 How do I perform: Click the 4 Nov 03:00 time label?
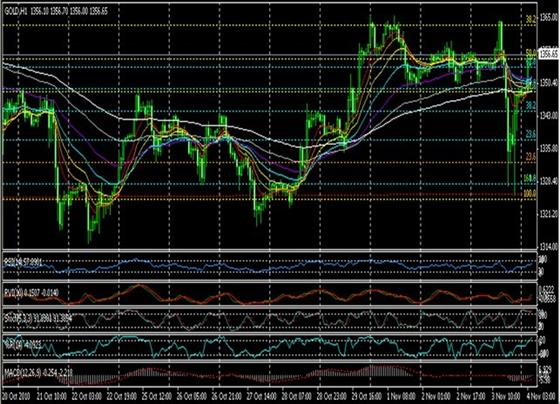[x=542, y=396]
